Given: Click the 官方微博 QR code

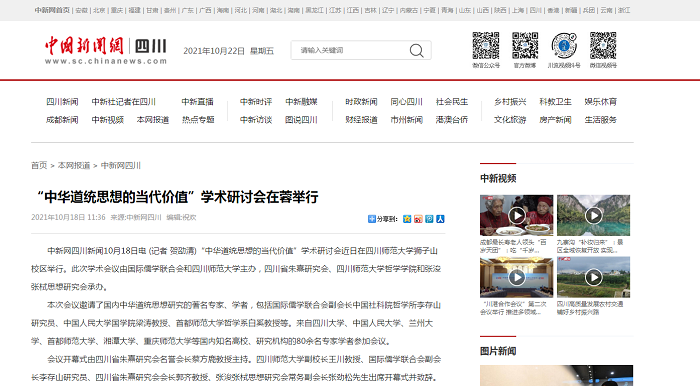Looking at the screenshot, I should click(x=525, y=46).
